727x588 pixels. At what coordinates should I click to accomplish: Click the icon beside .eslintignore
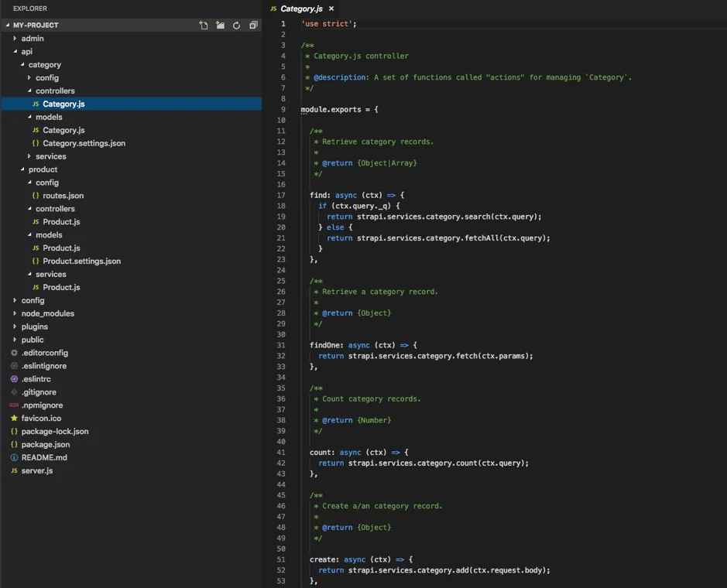(15, 366)
